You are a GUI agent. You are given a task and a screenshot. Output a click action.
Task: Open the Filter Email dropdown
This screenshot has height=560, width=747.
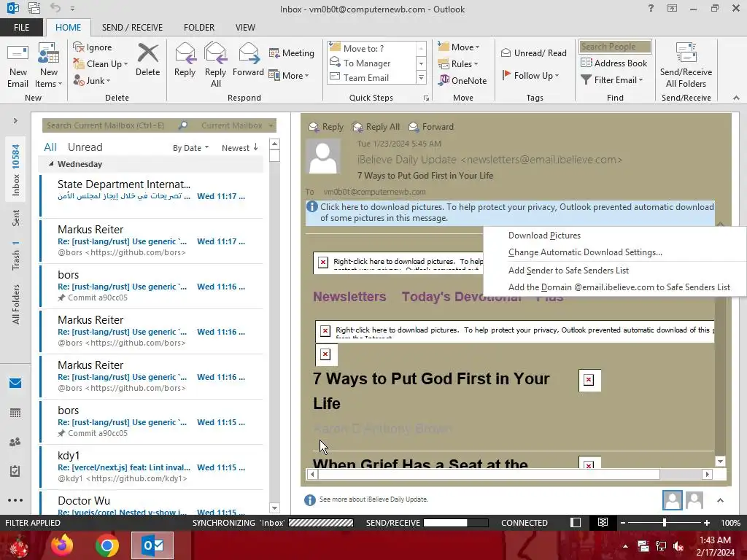pos(612,80)
